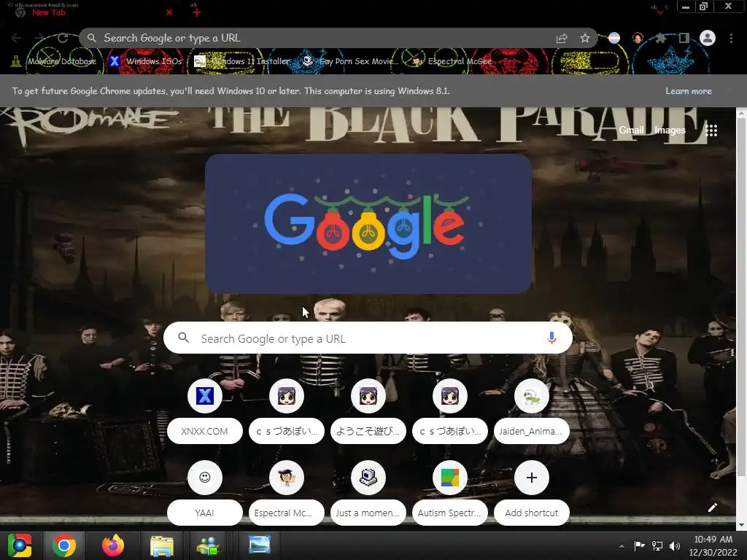Toggle the Chrome side panel icon
Screen dimensions: 747x560
[x=684, y=38]
